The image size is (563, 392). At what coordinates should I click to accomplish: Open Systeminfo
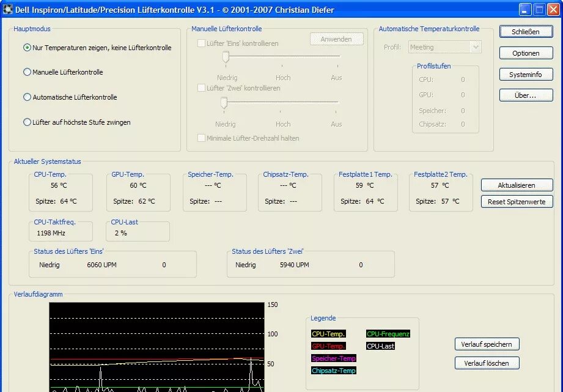coord(526,75)
